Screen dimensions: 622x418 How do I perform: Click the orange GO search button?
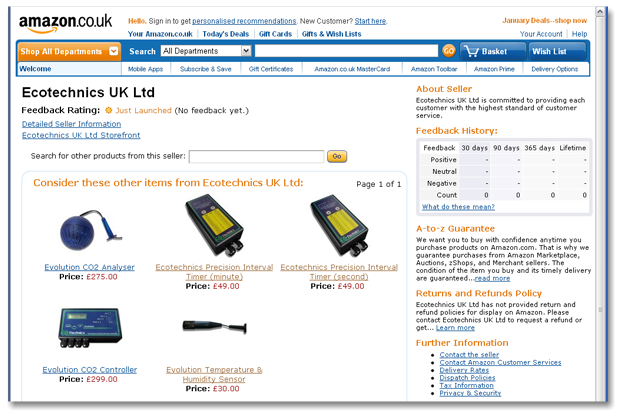click(449, 51)
